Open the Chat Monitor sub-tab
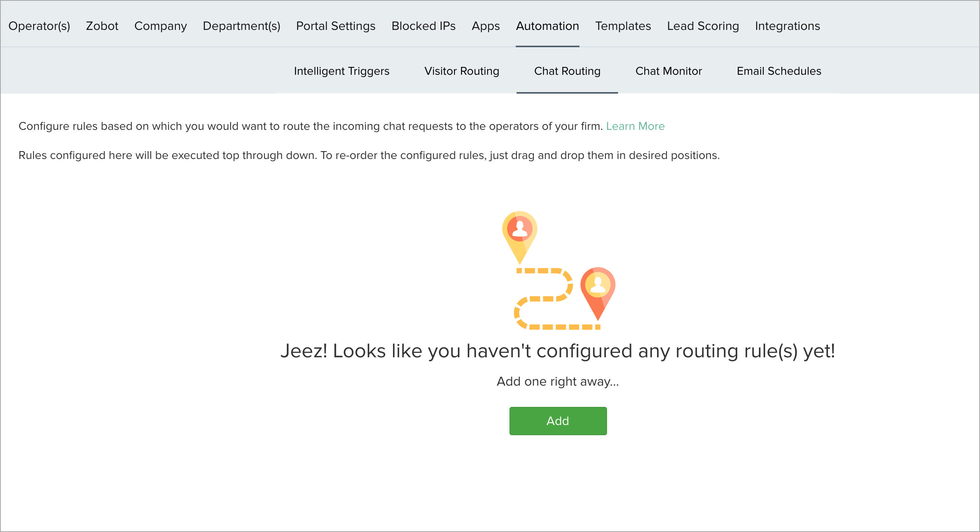This screenshot has height=532, width=980. point(668,71)
